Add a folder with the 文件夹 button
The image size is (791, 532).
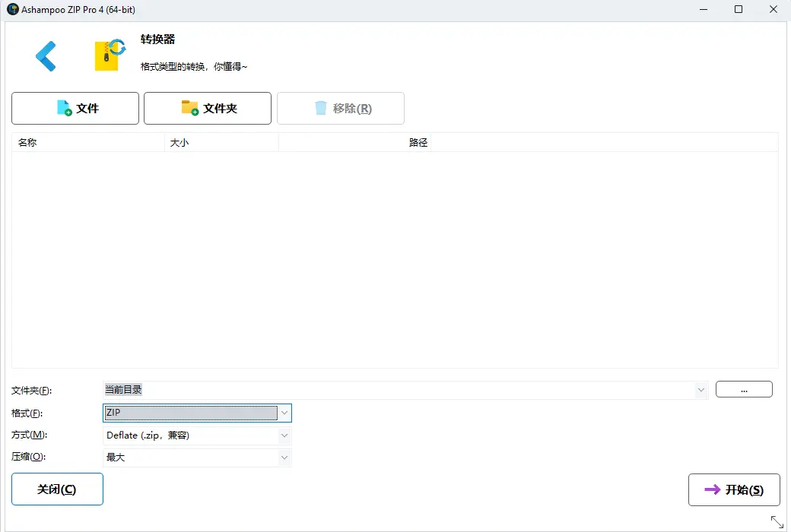208,109
